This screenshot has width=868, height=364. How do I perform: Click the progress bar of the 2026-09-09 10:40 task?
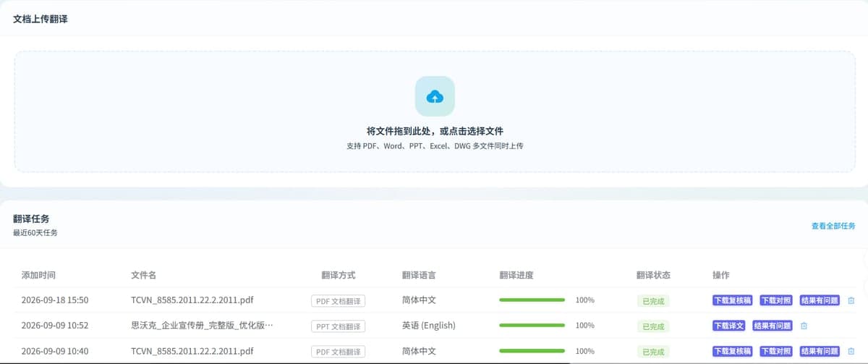pyautogui.click(x=532, y=350)
